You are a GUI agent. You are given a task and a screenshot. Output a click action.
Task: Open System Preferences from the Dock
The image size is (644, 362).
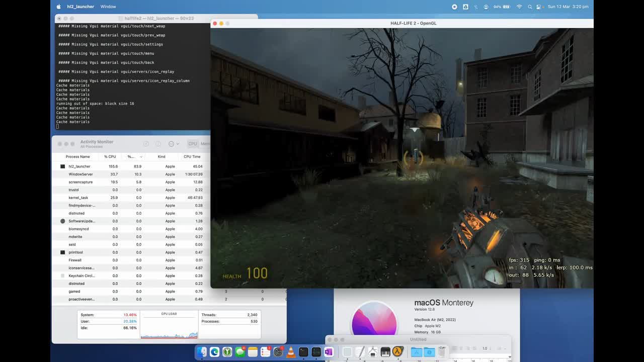click(278, 352)
